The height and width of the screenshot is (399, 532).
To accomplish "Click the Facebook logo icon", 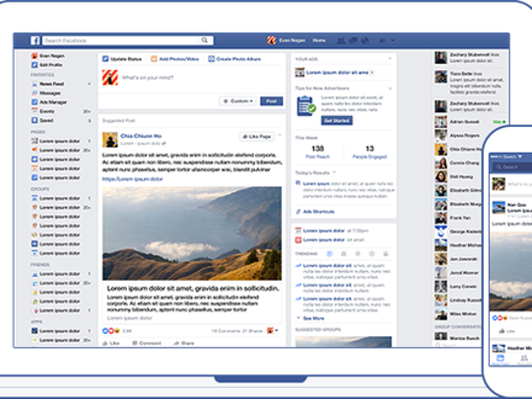I will pyautogui.click(x=35, y=40).
